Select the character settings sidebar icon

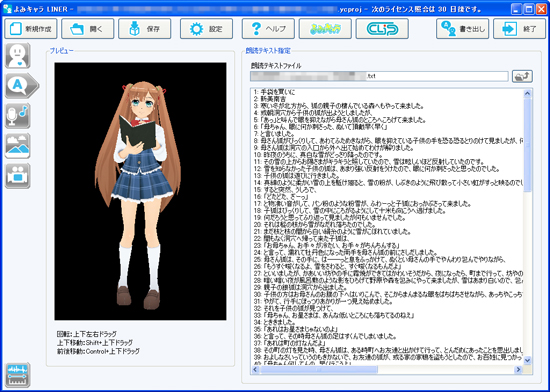point(18,56)
